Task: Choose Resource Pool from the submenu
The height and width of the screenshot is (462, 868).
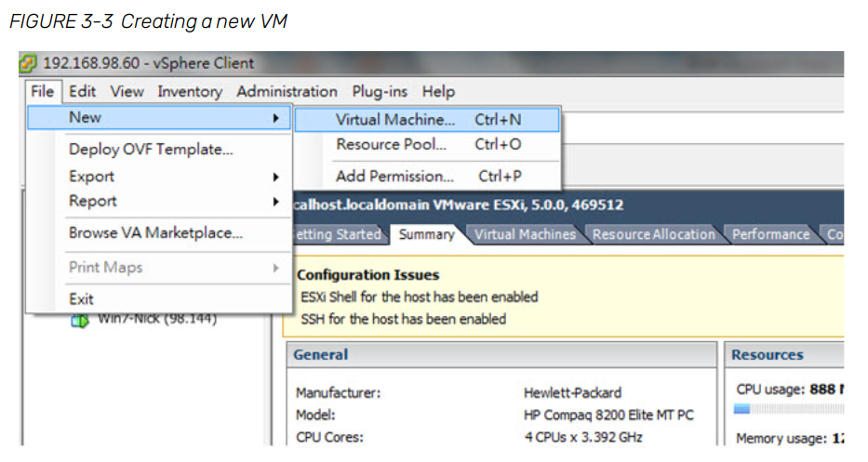Action: point(391,144)
